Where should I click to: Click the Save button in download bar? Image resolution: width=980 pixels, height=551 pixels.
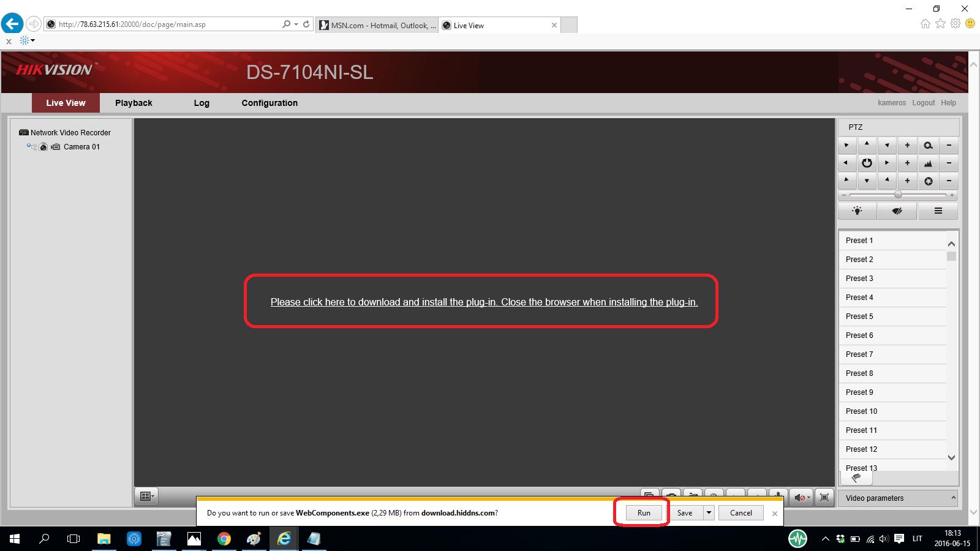tap(685, 513)
